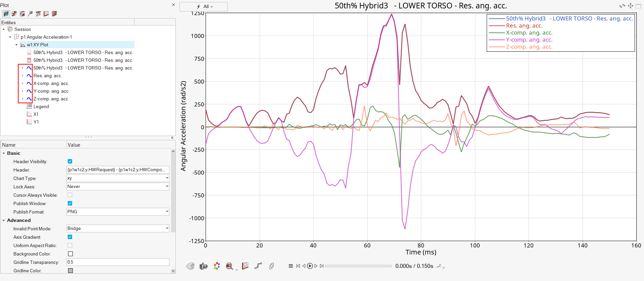The height and width of the screenshot is (281, 644).
Task: Open the All selector above the plot
Action: 204,7
